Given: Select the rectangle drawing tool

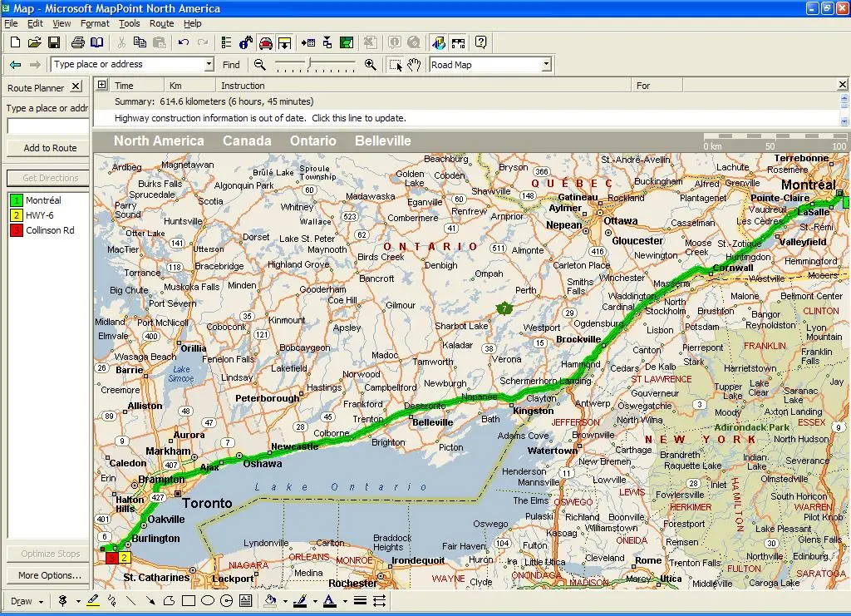Looking at the screenshot, I should pos(189,600).
